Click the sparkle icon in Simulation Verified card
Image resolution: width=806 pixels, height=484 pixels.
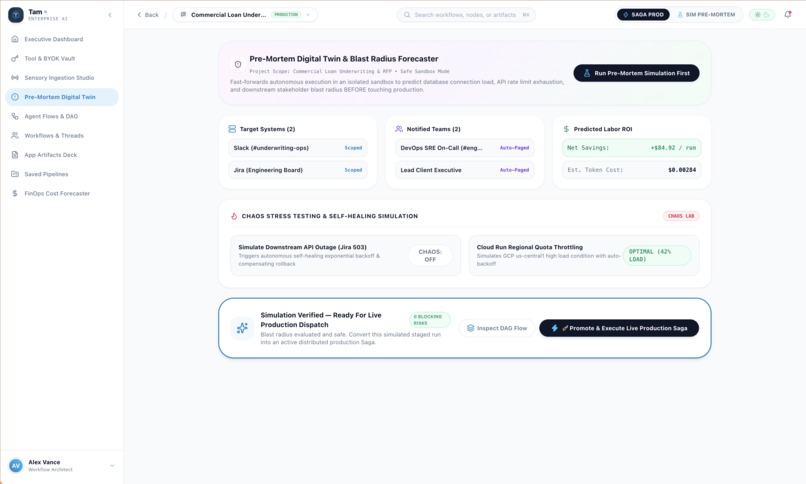click(x=242, y=328)
